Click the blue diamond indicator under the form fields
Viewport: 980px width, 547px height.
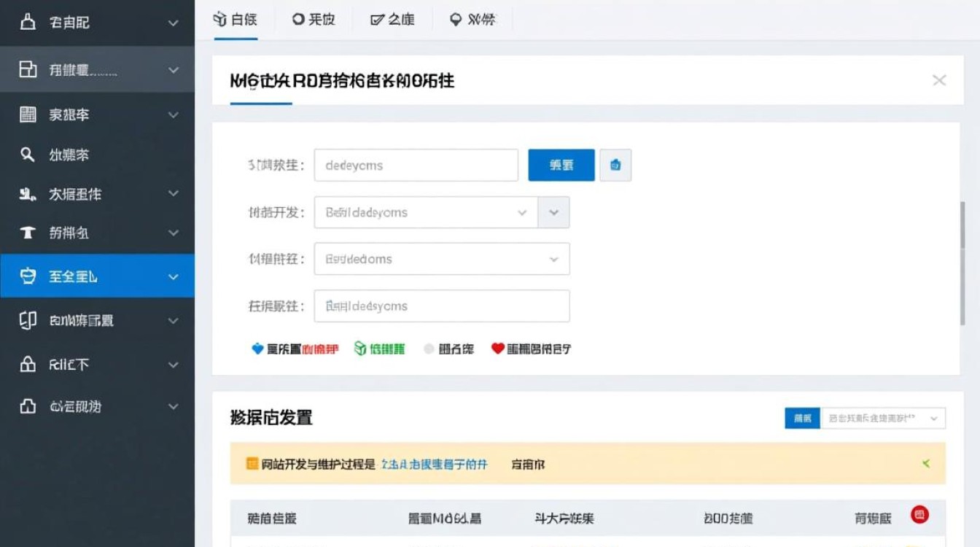(257, 349)
